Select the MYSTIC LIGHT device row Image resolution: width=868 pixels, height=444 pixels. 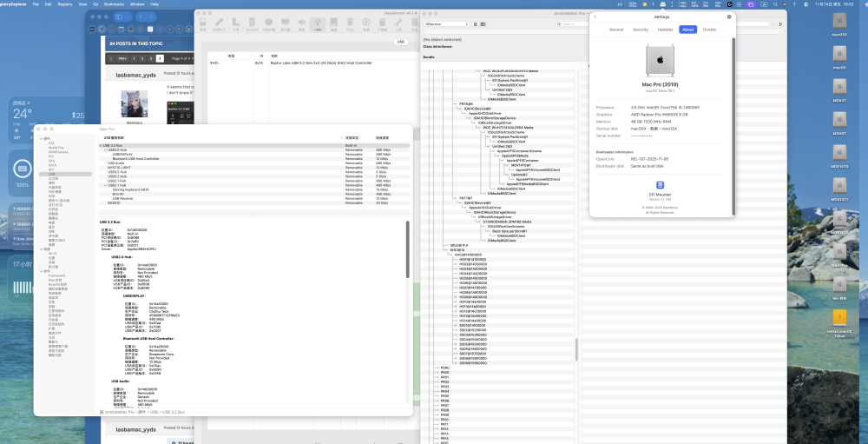pyautogui.click(x=254, y=168)
